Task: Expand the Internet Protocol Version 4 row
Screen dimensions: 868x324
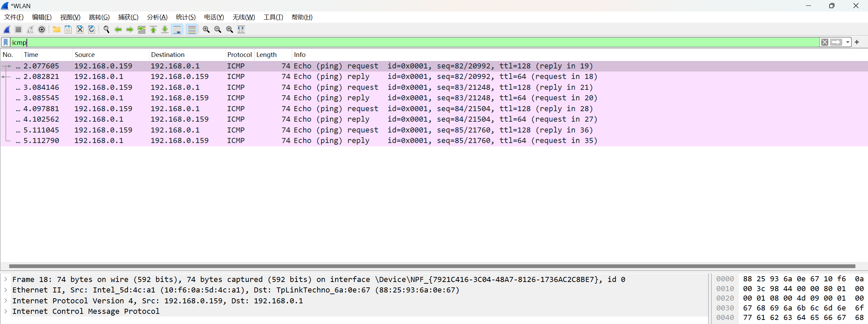Action: click(6, 301)
